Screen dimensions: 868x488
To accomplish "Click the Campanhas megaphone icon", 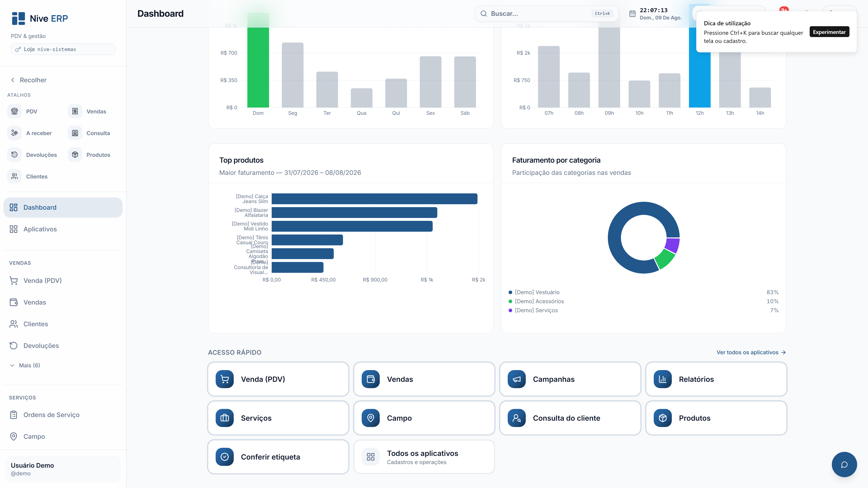I will click(517, 379).
